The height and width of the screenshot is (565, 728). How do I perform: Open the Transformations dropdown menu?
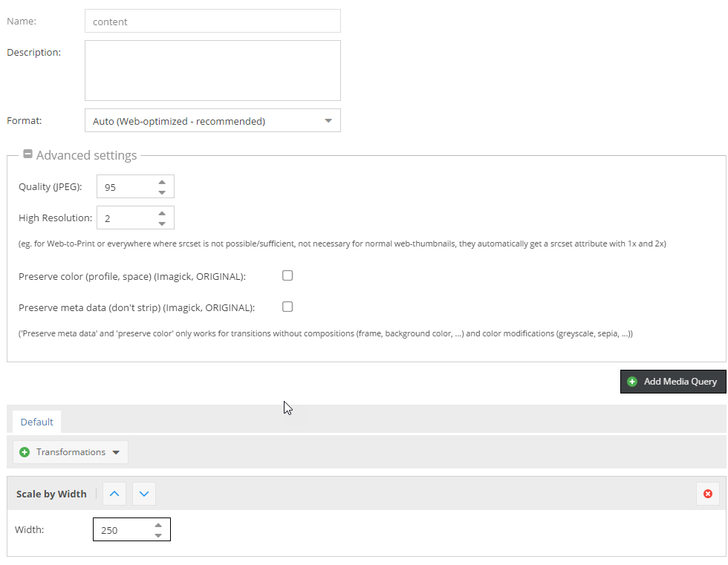pos(71,452)
